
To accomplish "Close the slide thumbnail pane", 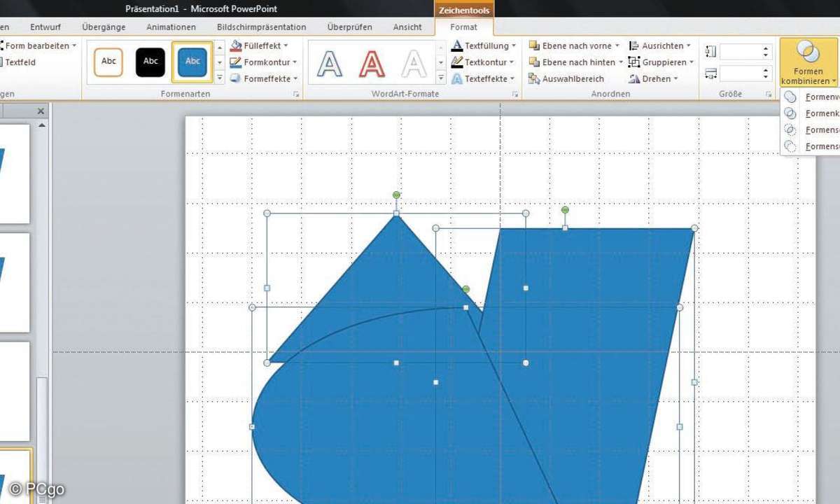I will (x=41, y=111).
